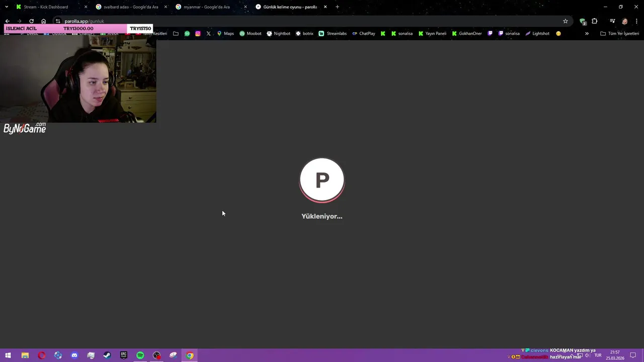Launch Opera GX from the taskbar
Viewport: 644px width, 362px height.
[x=41, y=355]
